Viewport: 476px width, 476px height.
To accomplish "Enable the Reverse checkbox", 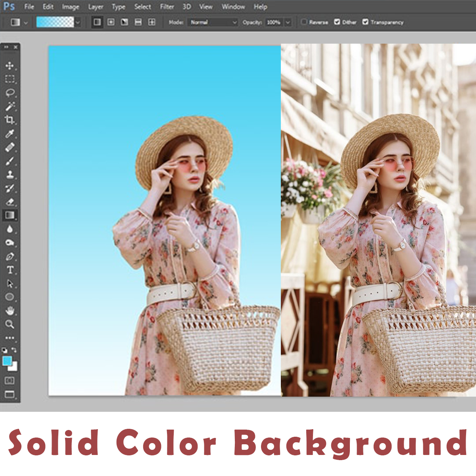I will (304, 22).
